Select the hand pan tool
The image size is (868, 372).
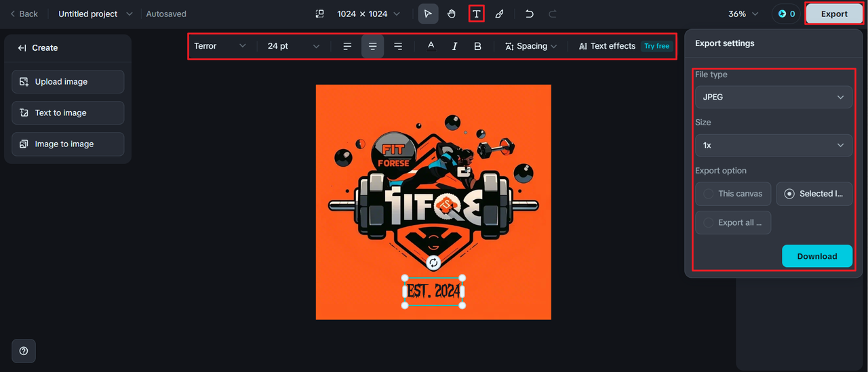coord(452,14)
